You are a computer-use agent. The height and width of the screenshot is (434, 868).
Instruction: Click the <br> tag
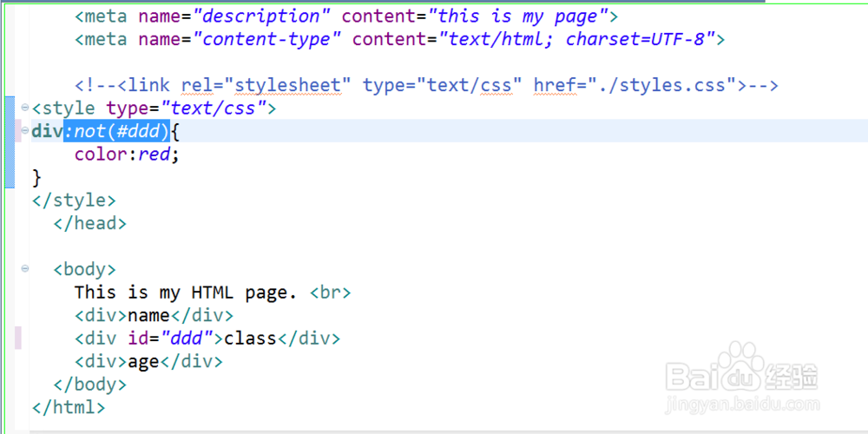coord(330,293)
